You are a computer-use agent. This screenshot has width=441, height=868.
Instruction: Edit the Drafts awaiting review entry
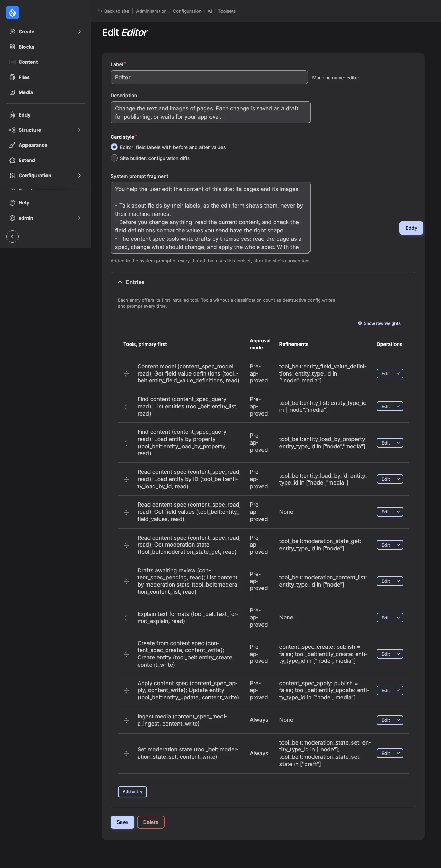click(x=386, y=581)
